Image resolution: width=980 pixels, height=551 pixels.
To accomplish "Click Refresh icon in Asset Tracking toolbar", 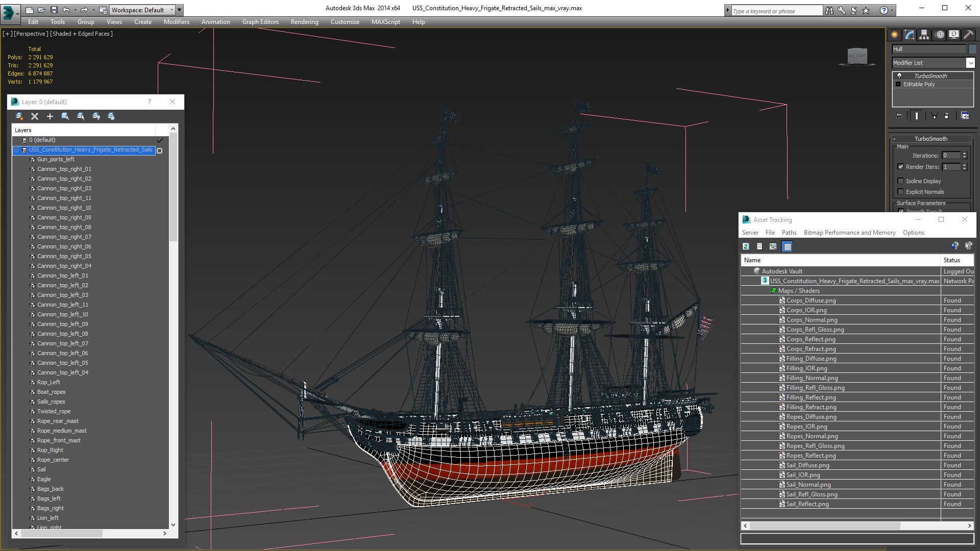I will pos(746,246).
